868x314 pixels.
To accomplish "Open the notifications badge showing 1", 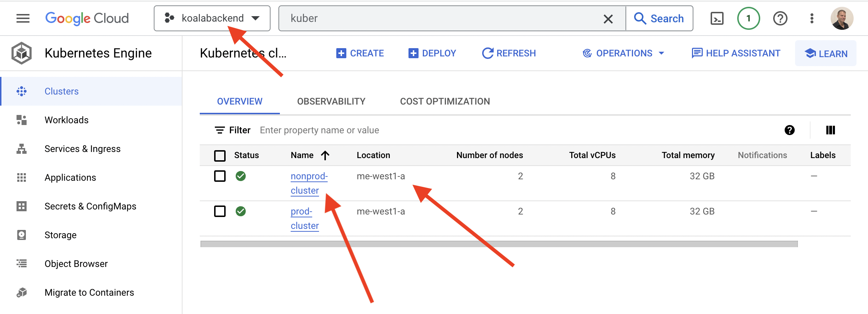I will [749, 18].
